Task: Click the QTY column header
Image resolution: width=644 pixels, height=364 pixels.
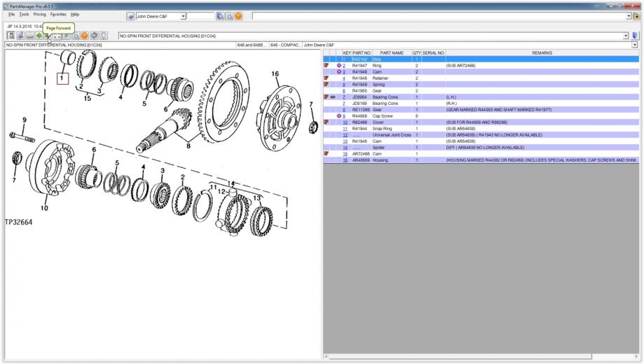Action: [417, 53]
